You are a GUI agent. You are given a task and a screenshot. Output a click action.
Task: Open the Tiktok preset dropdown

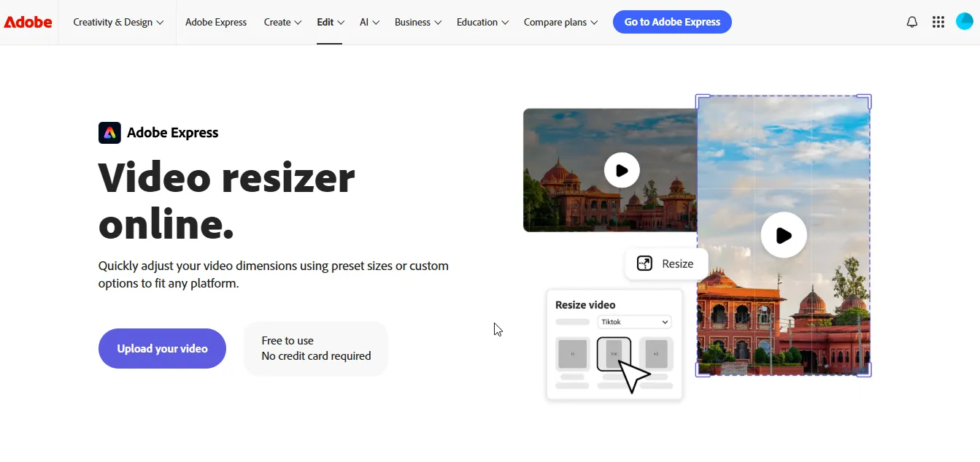pyautogui.click(x=634, y=322)
